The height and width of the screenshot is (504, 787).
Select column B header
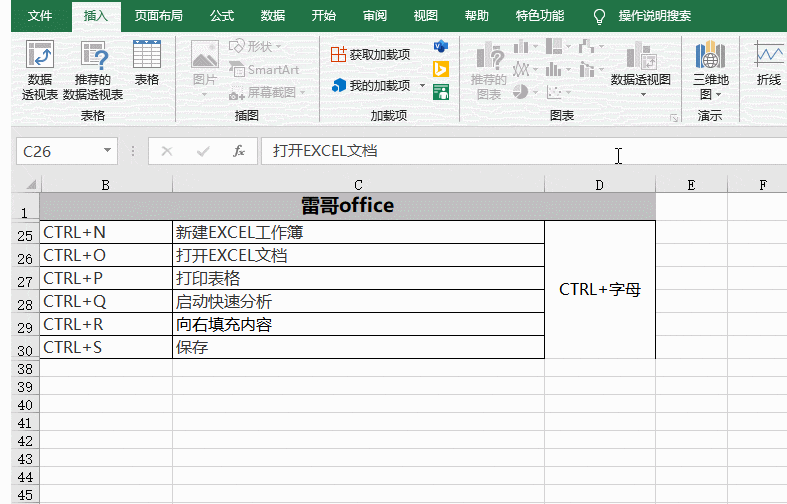[106, 185]
